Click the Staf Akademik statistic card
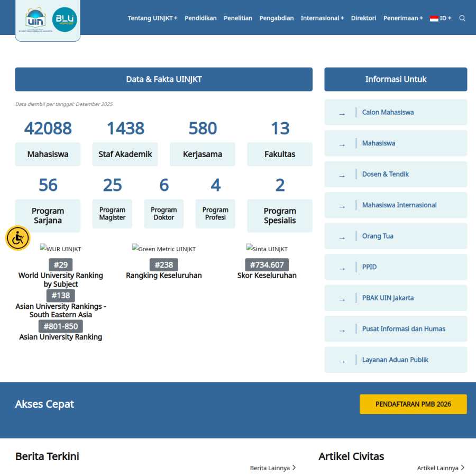476x476 pixels. (x=125, y=154)
